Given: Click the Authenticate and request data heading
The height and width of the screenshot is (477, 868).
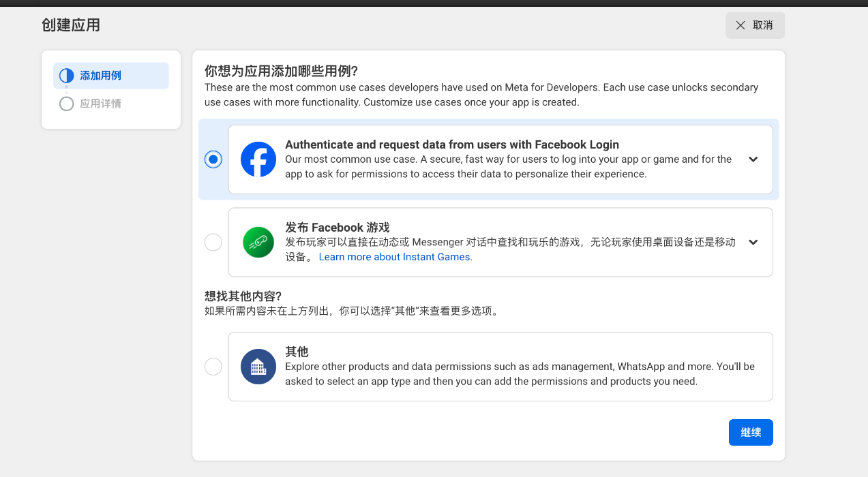Looking at the screenshot, I should coord(452,144).
